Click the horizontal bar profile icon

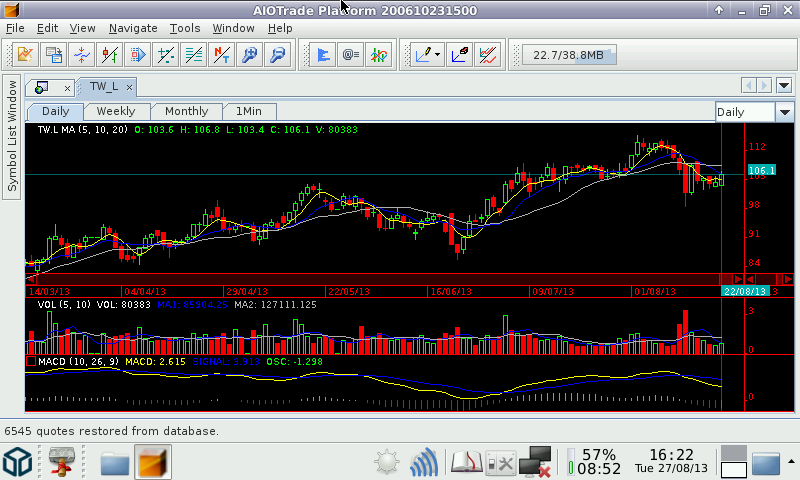tap(322, 54)
